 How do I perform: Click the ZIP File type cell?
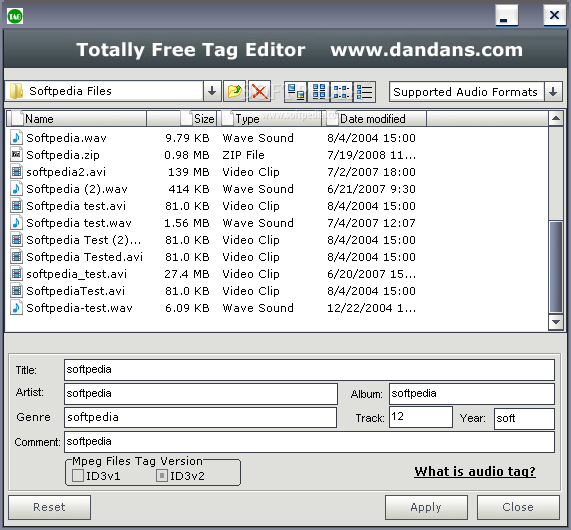tap(243, 155)
